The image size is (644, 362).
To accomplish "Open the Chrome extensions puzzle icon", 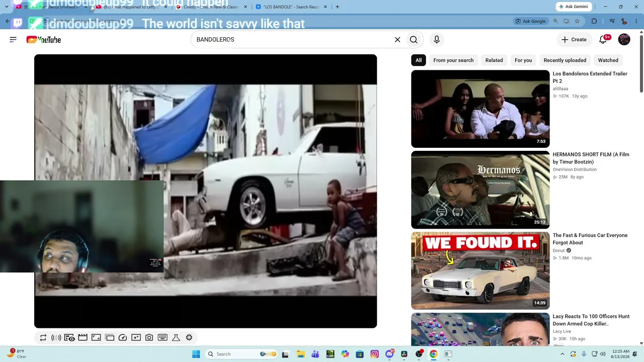I will 594,21.
